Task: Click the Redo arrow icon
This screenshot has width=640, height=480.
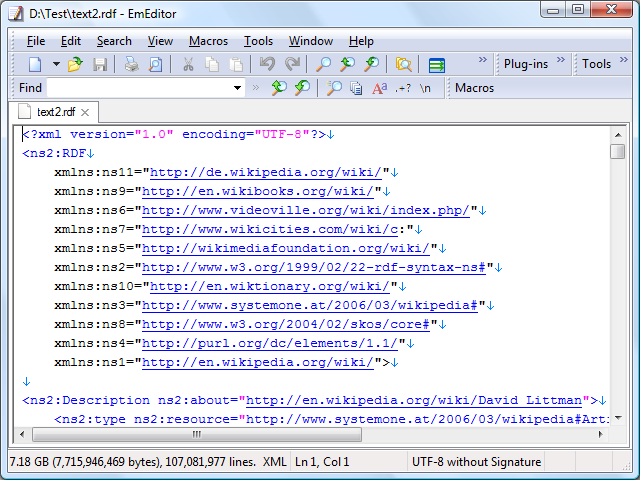Action: 292,64
